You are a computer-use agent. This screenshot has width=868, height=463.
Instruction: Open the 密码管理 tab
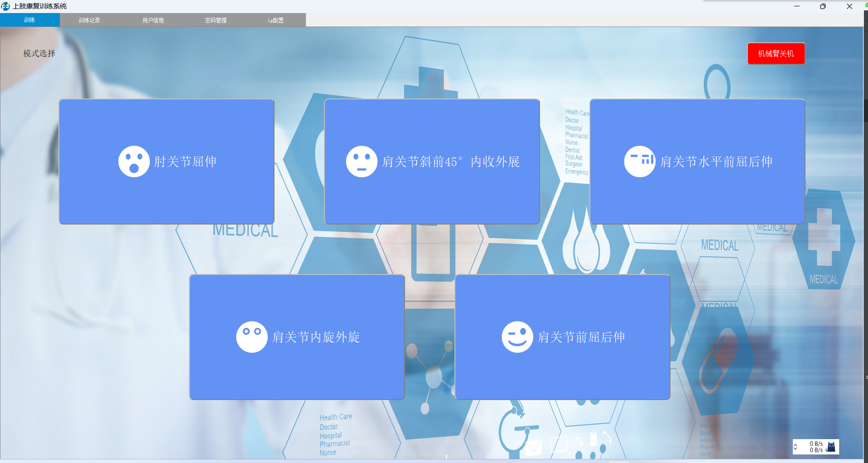[216, 20]
